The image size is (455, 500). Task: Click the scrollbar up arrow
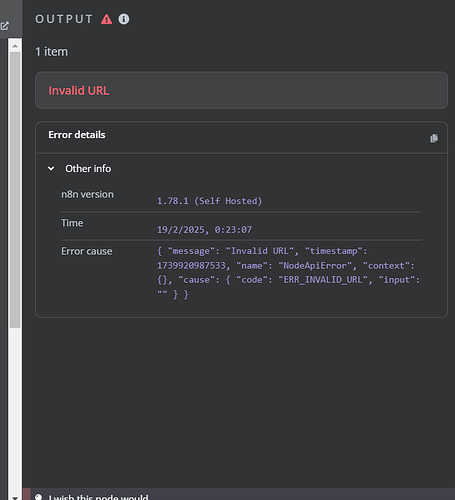[x=15, y=46]
